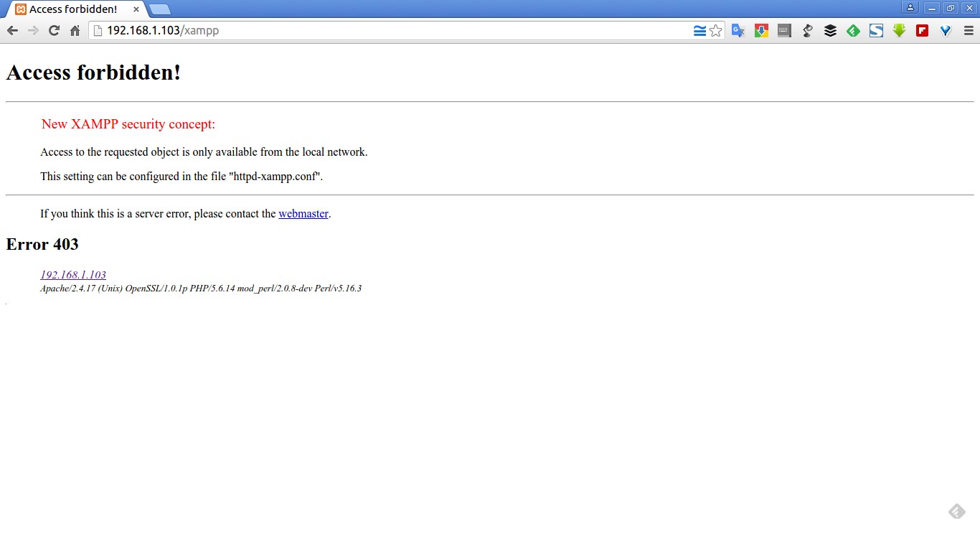Click the forward navigation arrow

point(33,31)
